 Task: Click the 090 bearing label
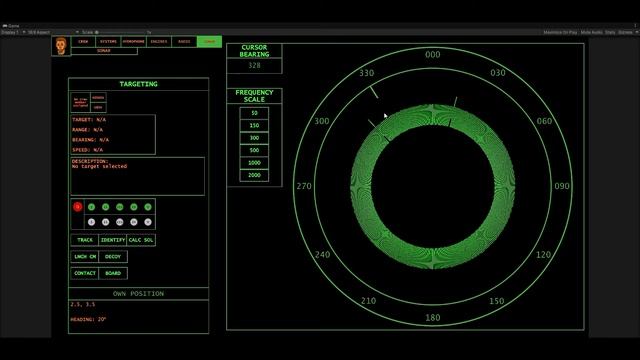562,186
